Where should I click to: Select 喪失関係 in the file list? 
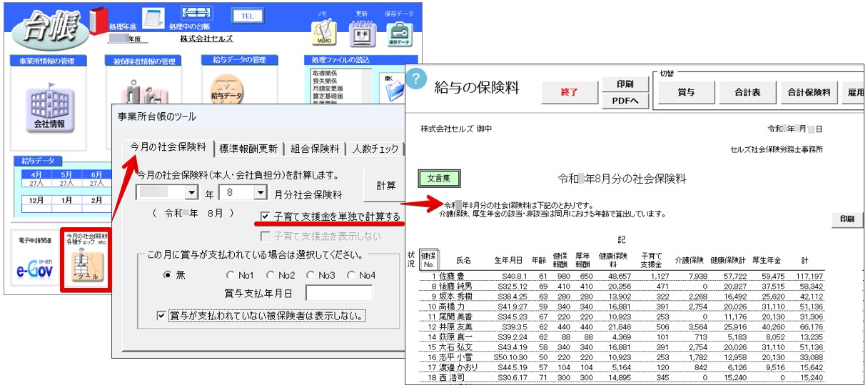point(325,81)
